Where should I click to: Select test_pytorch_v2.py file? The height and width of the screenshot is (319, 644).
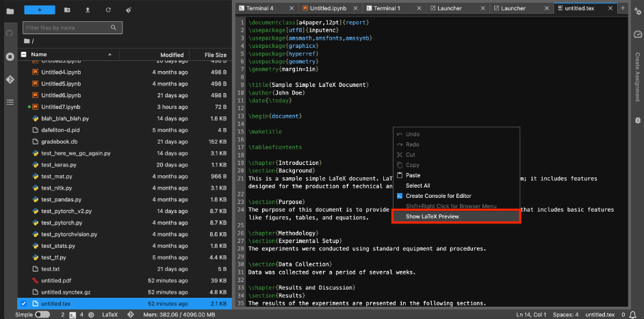[125, 211]
